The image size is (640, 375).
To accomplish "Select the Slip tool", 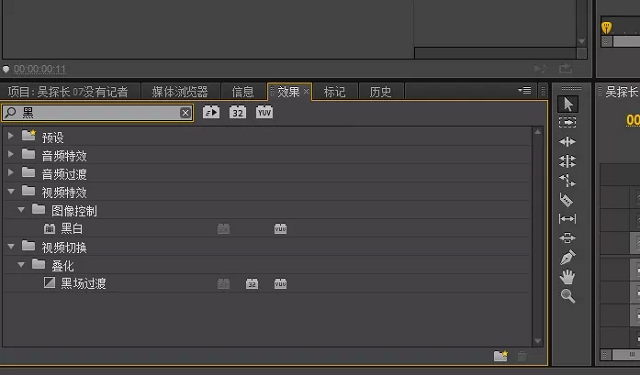I will pyautogui.click(x=567, y=219).
